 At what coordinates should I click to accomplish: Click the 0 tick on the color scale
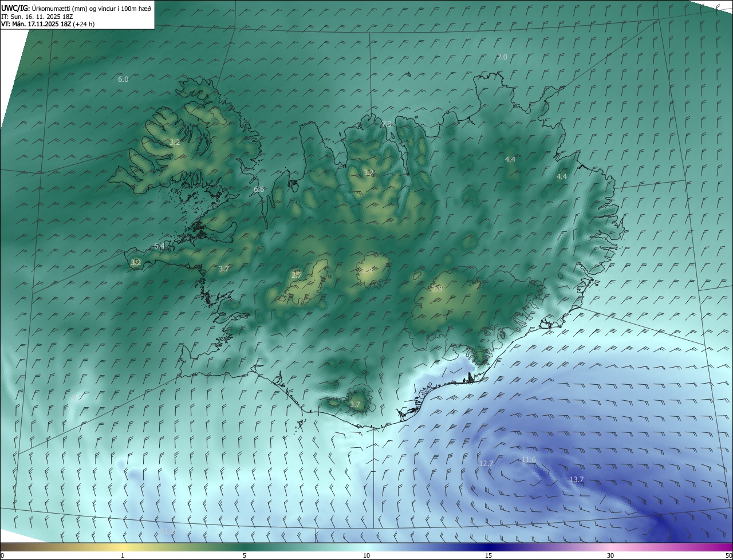[2, 555]
